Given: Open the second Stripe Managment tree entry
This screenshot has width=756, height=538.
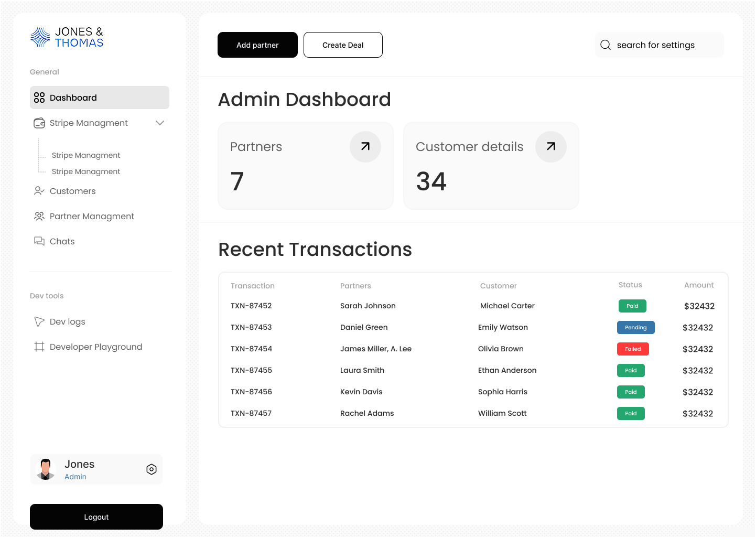Looking at the screenshot, I should 85,171.
